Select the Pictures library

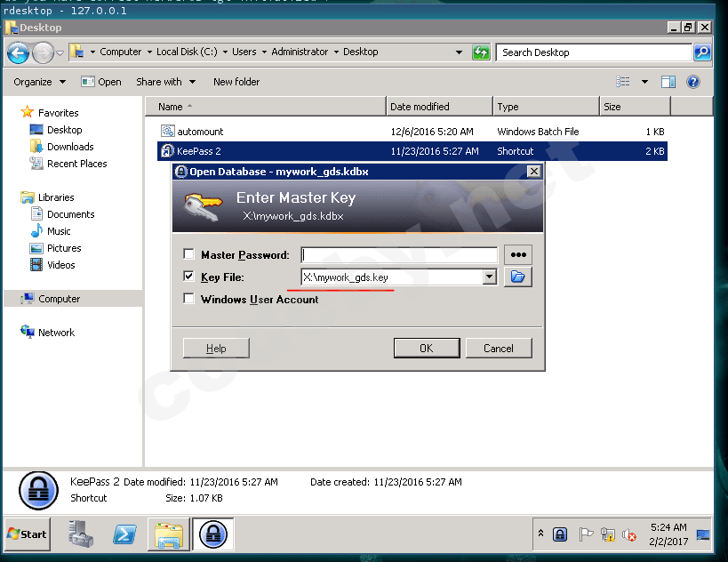tap(64, 248)
